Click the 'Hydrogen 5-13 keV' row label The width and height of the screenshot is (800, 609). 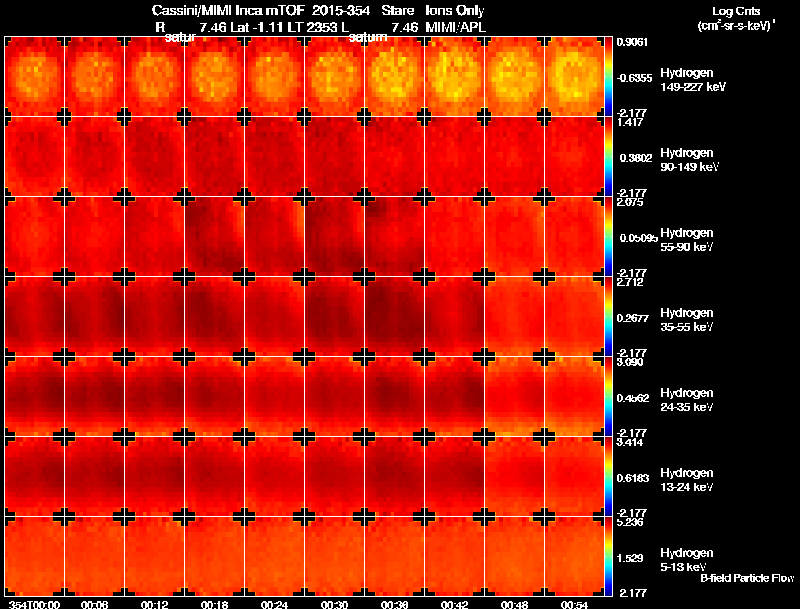(x=687, y=560)
